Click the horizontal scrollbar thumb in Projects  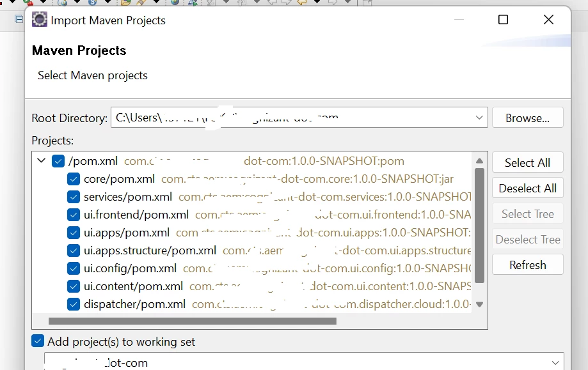(193, 321)
